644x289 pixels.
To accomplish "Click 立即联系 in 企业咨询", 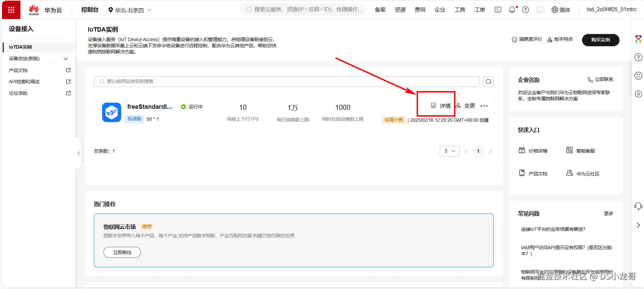I will [600, 80].
